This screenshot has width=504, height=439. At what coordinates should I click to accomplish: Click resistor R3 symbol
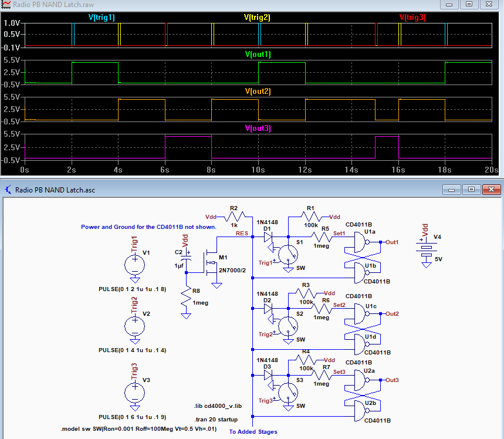[306, 293]
